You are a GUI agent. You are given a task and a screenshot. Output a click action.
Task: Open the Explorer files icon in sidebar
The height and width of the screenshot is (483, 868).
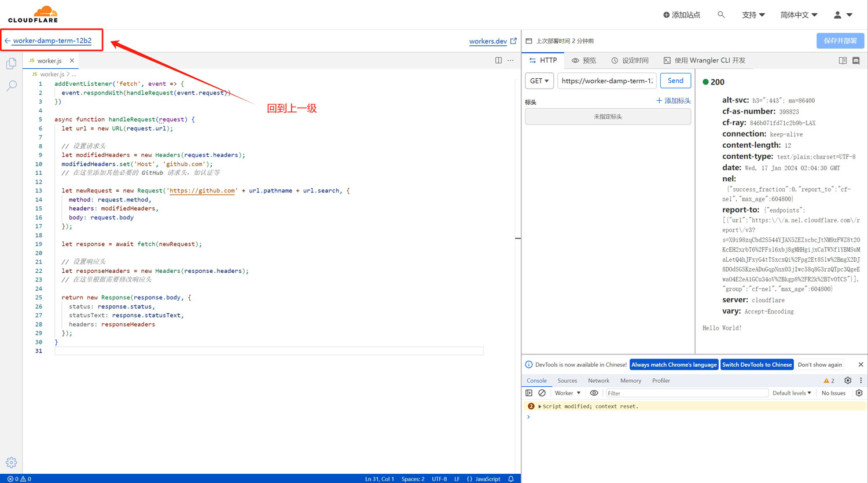click(x=11, y=63)
